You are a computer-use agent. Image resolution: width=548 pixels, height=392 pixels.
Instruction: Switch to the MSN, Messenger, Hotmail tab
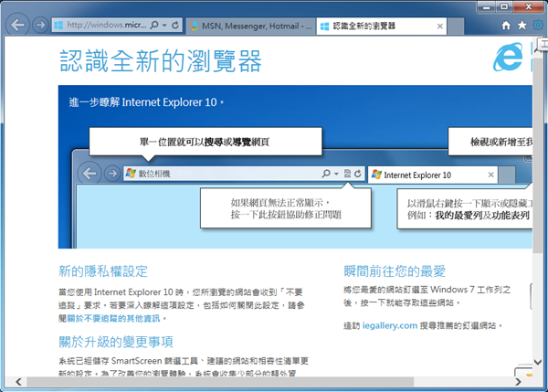coord(253,26)
